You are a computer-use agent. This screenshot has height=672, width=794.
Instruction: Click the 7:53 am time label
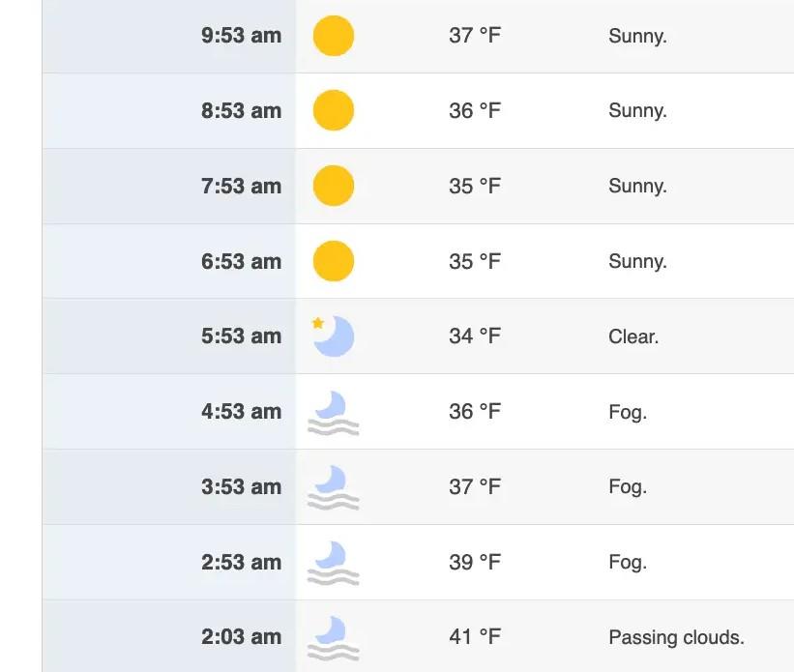(x=241, y=186)
